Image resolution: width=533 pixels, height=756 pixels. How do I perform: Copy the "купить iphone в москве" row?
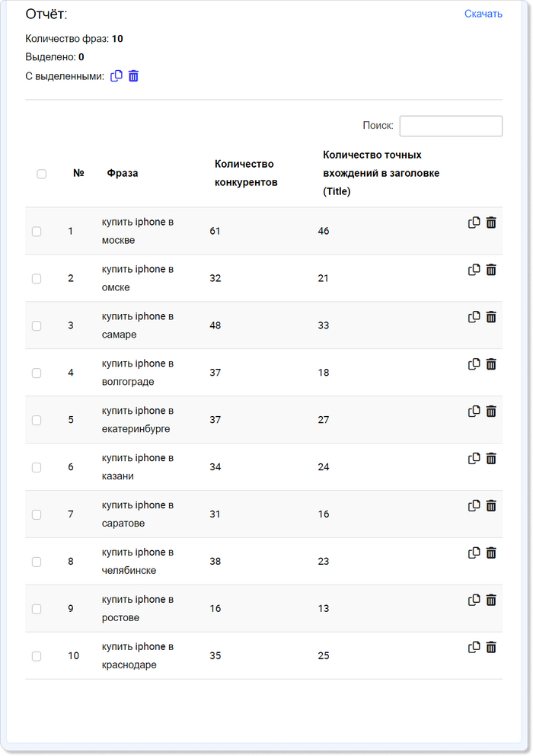[x=474, y=223]
